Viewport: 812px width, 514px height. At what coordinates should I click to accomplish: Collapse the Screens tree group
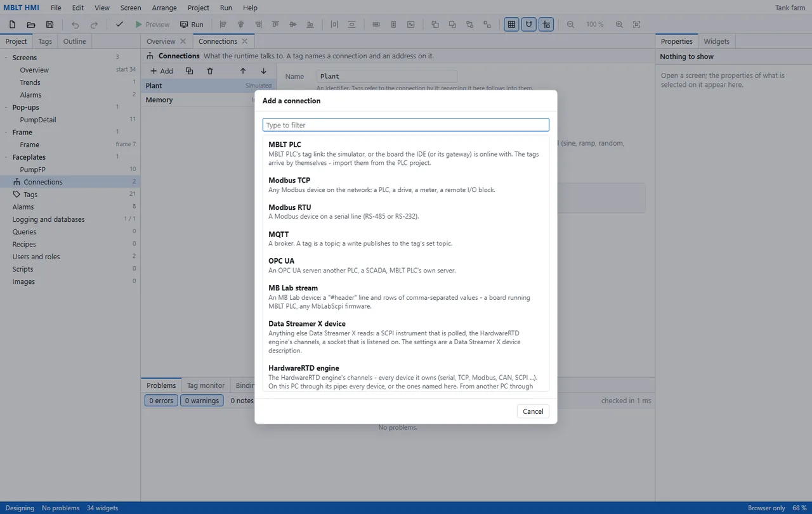pyautogui.click(x=6, y=58)
